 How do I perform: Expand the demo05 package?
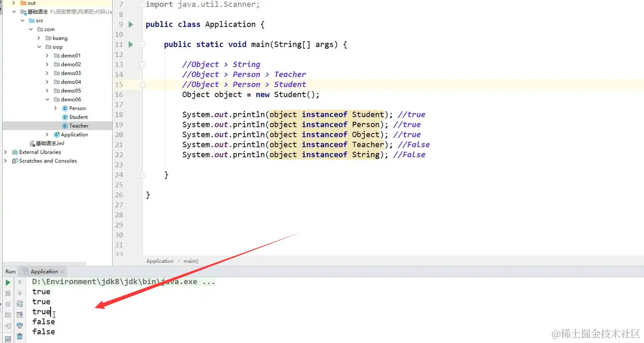[x=47, y=91]
